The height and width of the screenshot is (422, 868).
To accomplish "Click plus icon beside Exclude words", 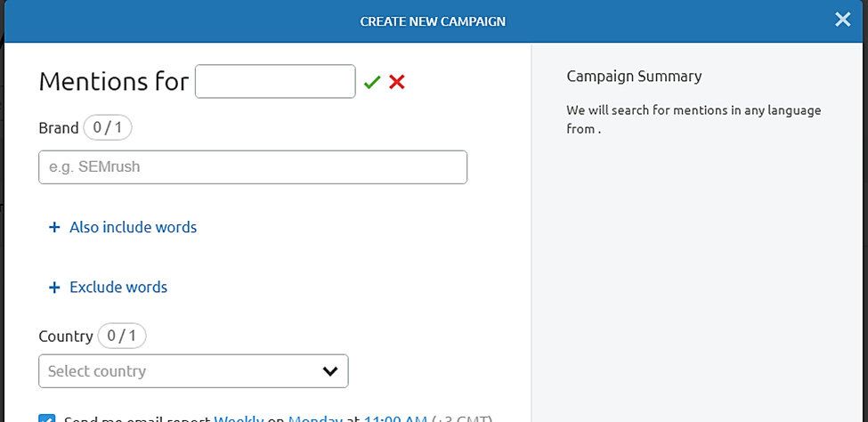I will click(54, 288).
